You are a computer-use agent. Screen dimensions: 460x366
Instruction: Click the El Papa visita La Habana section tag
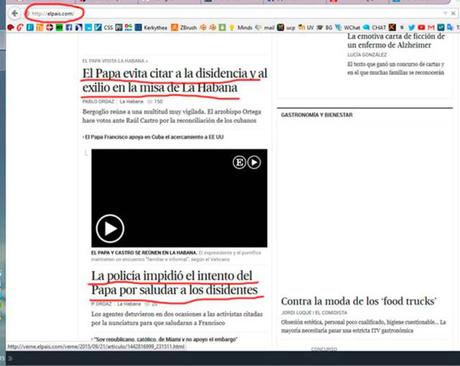click(x=115, y=61)
